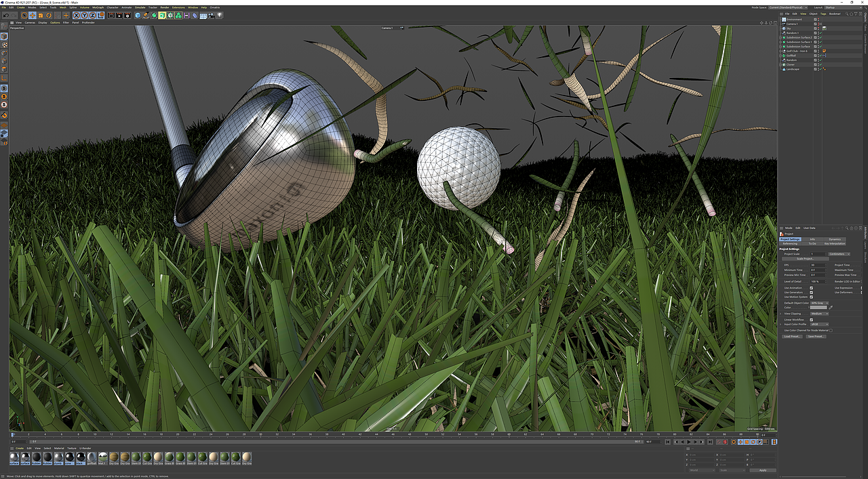Add a Camera object icon
Viewport: 868px width, 479px height.
[x=211, y=15]
